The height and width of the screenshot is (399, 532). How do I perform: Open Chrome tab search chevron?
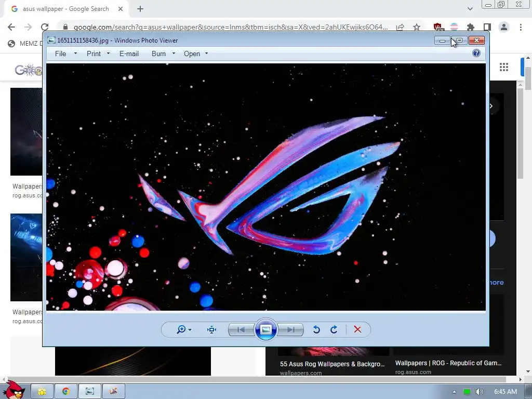[470, 9]
